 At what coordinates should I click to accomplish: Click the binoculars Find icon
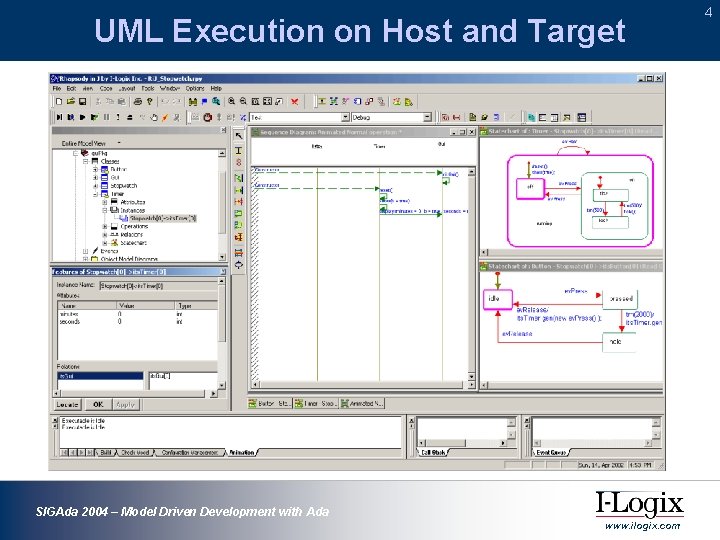click(193, 101)
